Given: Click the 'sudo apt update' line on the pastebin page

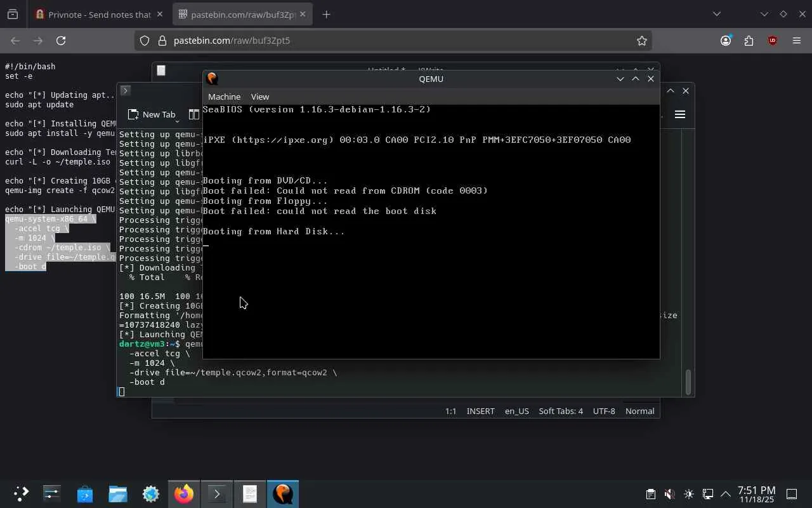Looking at the screenshot, I should coord(39,105).
